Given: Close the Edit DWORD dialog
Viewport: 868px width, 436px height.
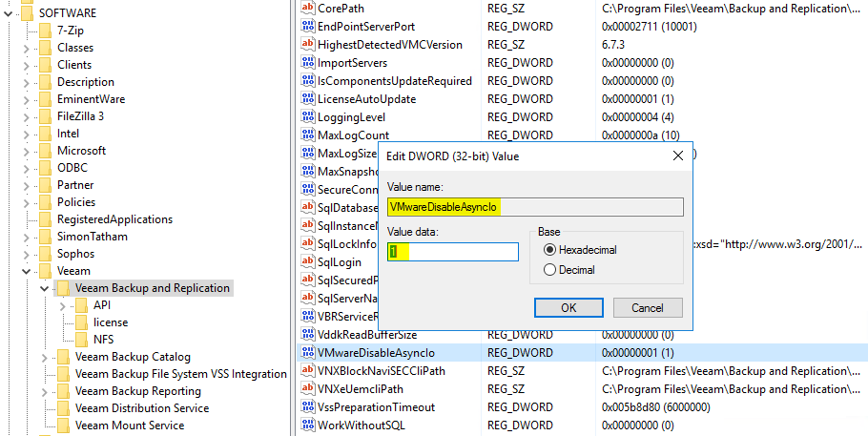Looking at the screenshot, I should pos(677,156).
